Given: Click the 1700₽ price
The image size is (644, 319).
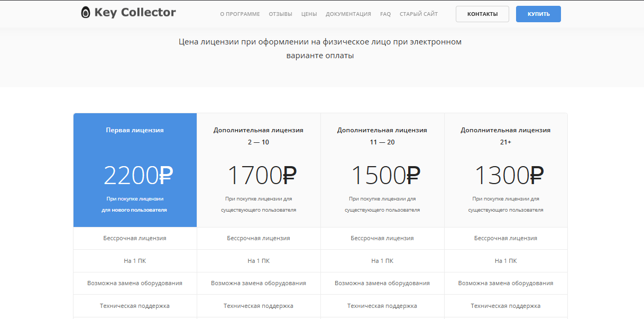Looking at the screenshot, I should click(262, 175).
